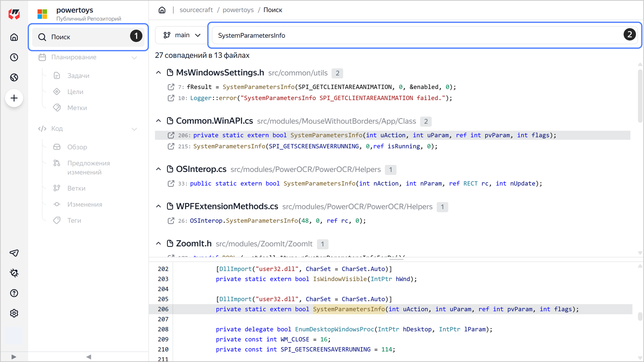
Task: Open help via the question mark icon
Action: click(x=14, y=293)
